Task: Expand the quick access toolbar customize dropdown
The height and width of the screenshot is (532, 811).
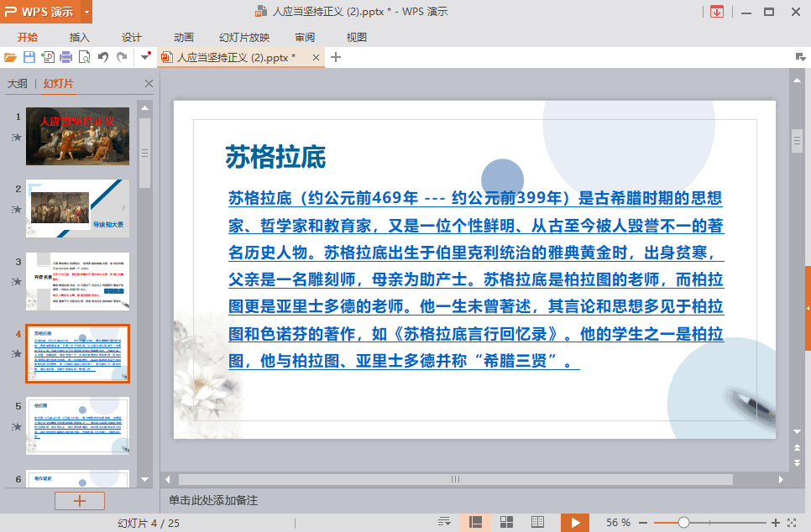Action: pos(145,57)
